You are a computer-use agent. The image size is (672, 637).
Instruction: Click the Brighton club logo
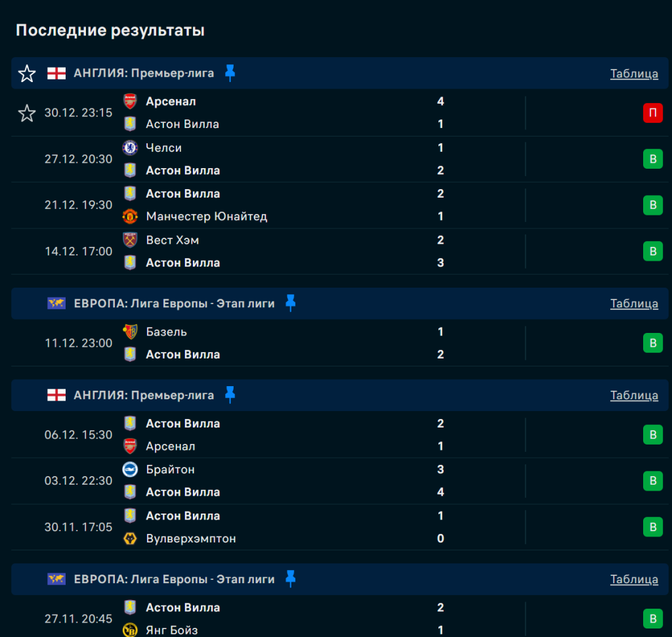[130, 470]
